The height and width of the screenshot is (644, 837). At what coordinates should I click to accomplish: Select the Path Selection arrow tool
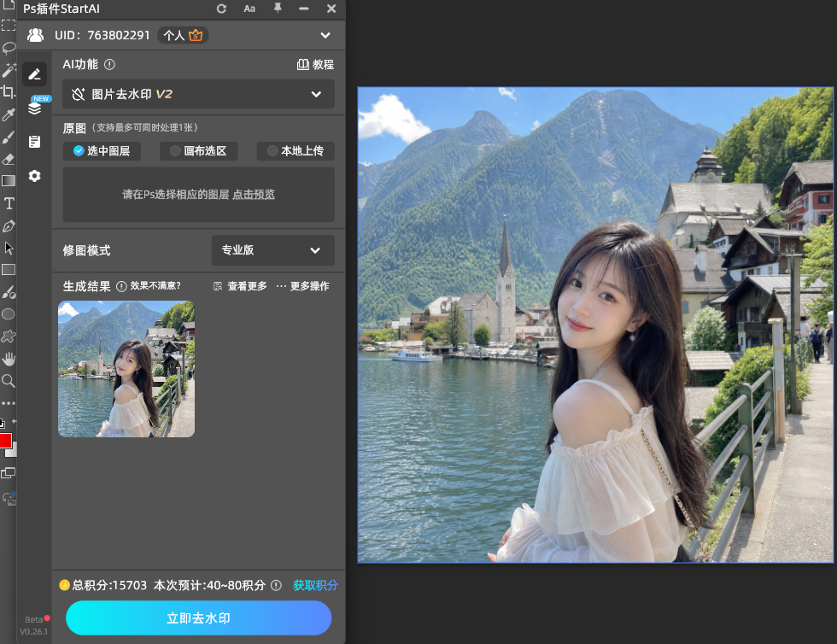point(9,248)
